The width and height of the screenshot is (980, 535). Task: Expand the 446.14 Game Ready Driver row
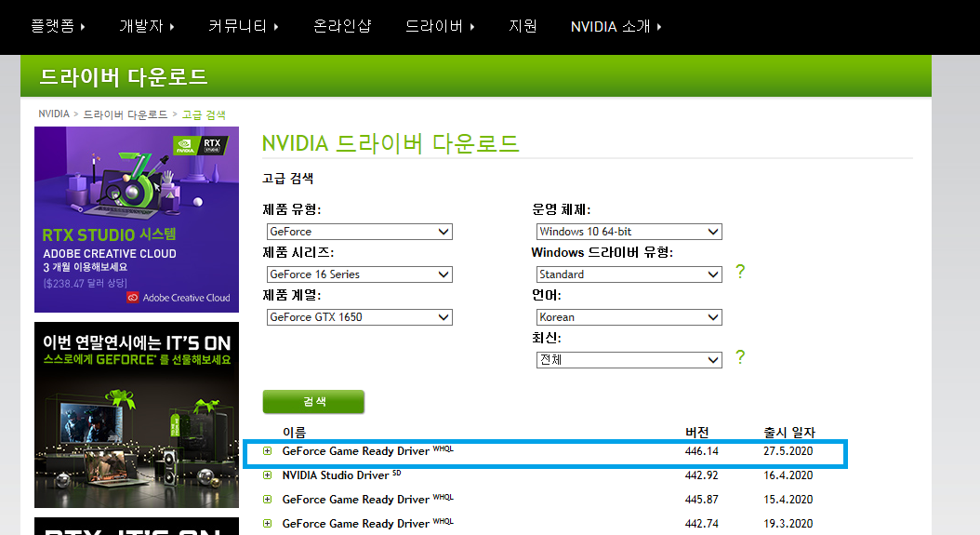click(x=268, y=451)
